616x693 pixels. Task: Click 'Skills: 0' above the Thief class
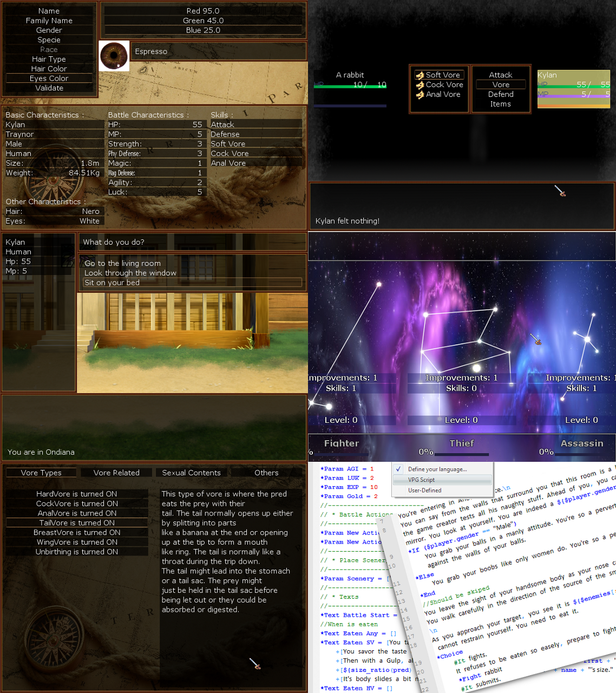(461, 388)
